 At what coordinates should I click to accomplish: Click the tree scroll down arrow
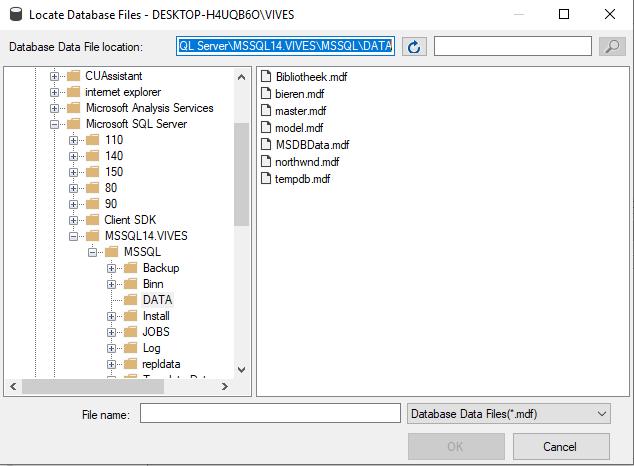coord(241,369)
